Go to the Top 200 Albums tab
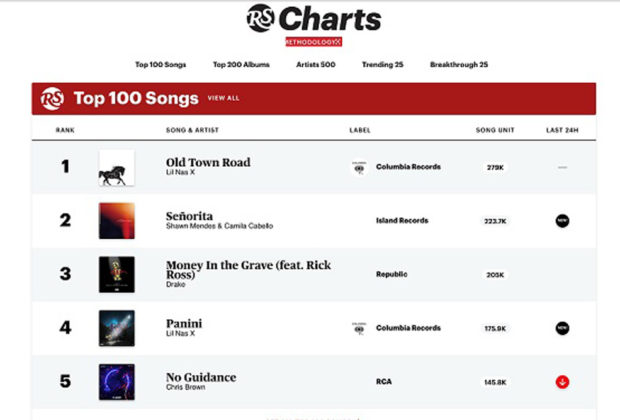 pyautogui.click(x=239, y=65)
